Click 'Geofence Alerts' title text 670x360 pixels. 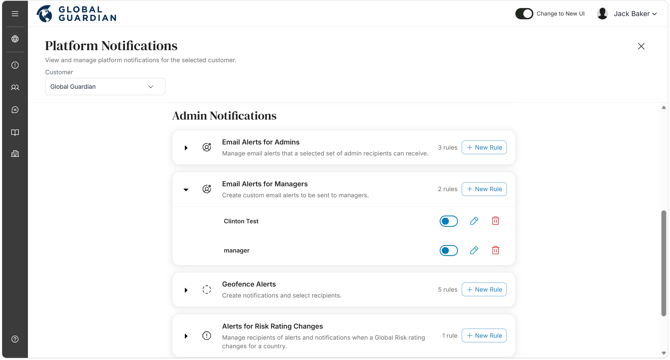[249, 284]
